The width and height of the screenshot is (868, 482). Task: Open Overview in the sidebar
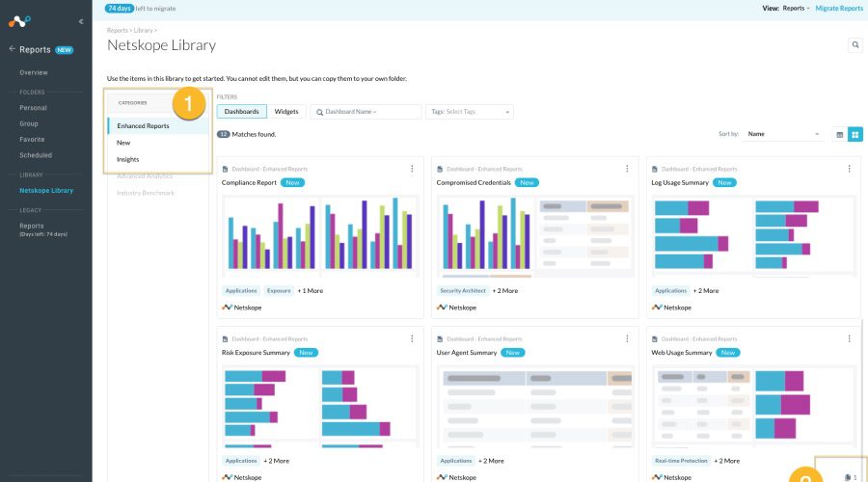(x=34, y=72)
